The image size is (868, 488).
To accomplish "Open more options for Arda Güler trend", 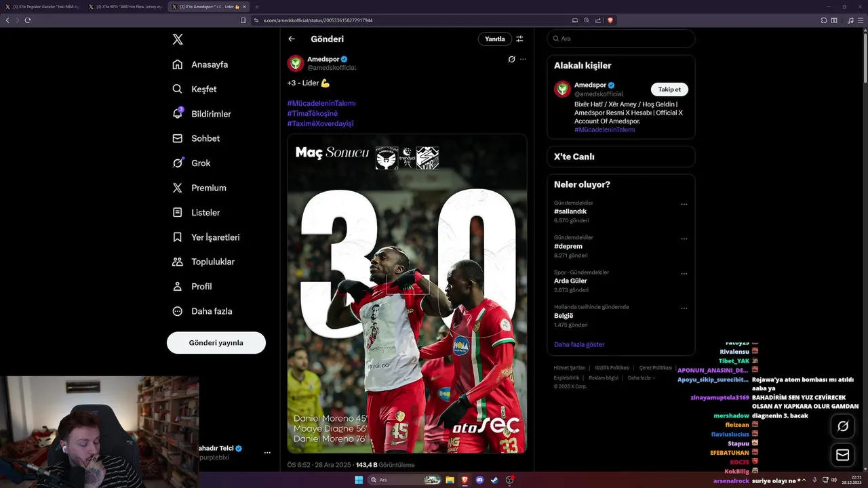I will (x=684, y=273).
